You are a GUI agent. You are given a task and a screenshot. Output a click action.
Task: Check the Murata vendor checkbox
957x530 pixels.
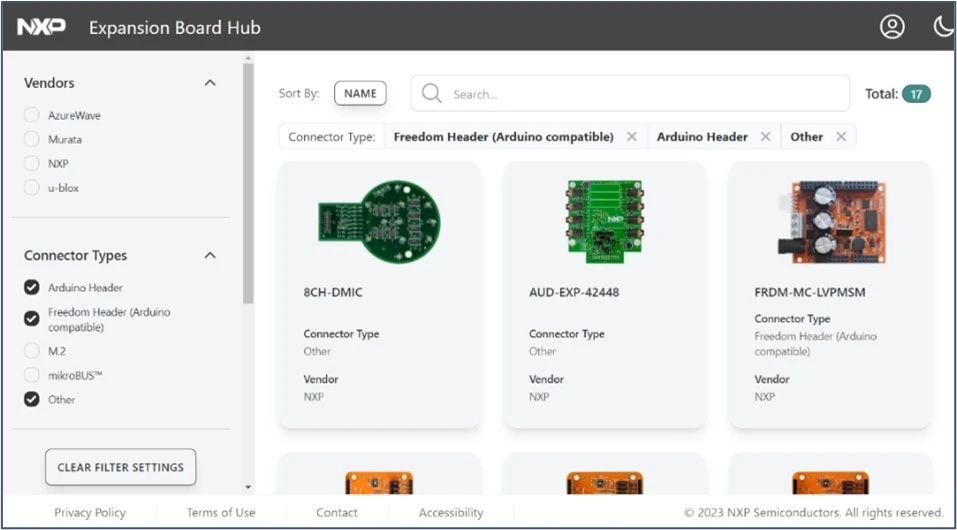[x=32, y=139]
